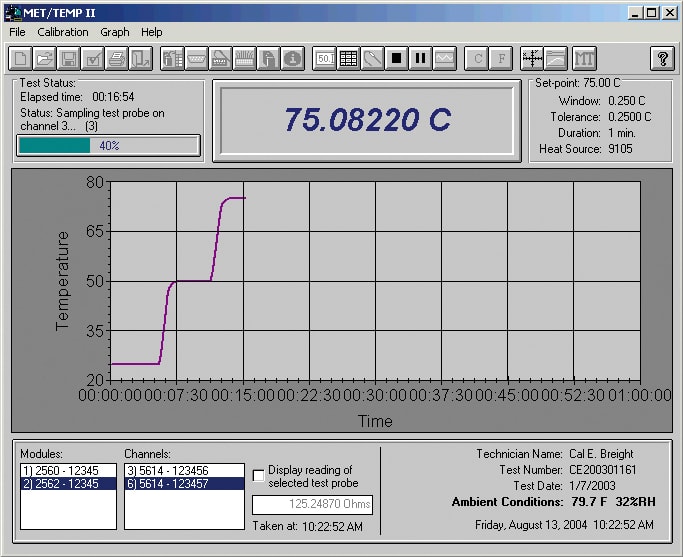Click the round information icon
Viewport: 683px width, 557px height.
click(292, 58)
